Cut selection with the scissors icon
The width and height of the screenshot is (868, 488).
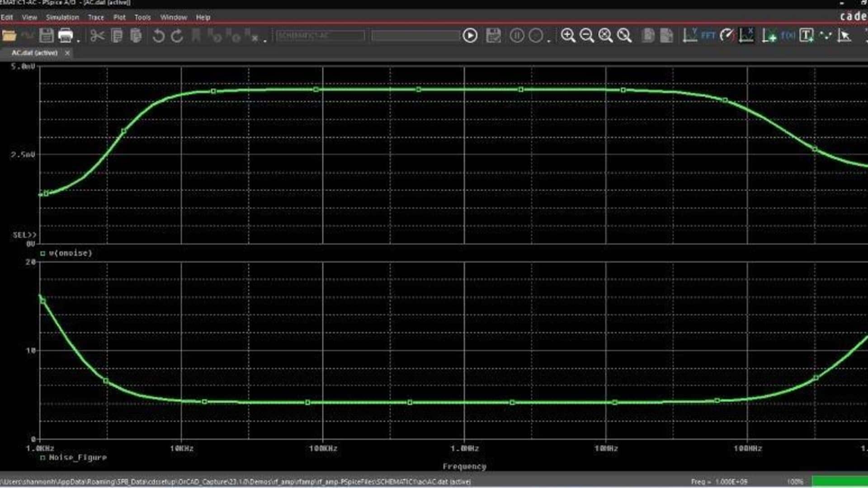97,35
